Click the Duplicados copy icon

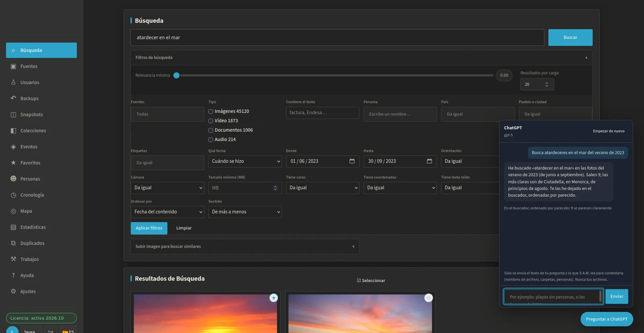click(13, 243)
